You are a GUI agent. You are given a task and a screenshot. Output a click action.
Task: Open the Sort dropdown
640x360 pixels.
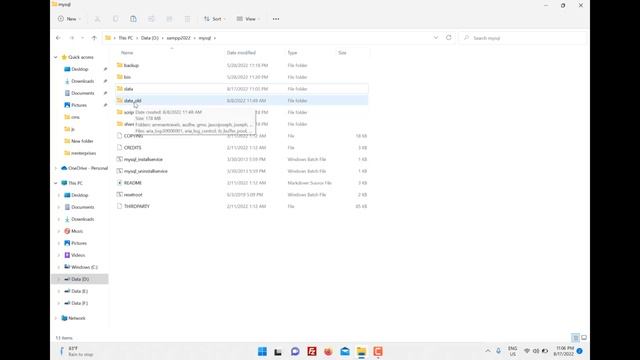pyautogui.click(x=215, y=19)
